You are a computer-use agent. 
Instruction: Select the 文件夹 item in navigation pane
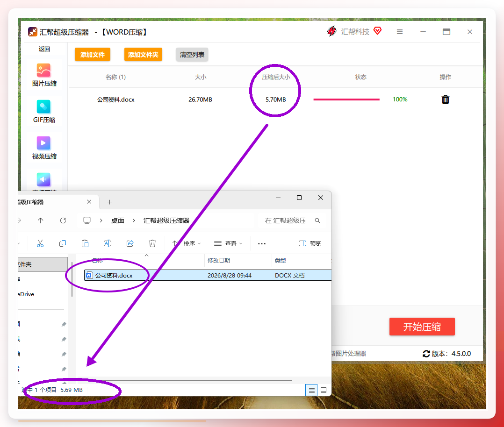[x=43, y=264]
